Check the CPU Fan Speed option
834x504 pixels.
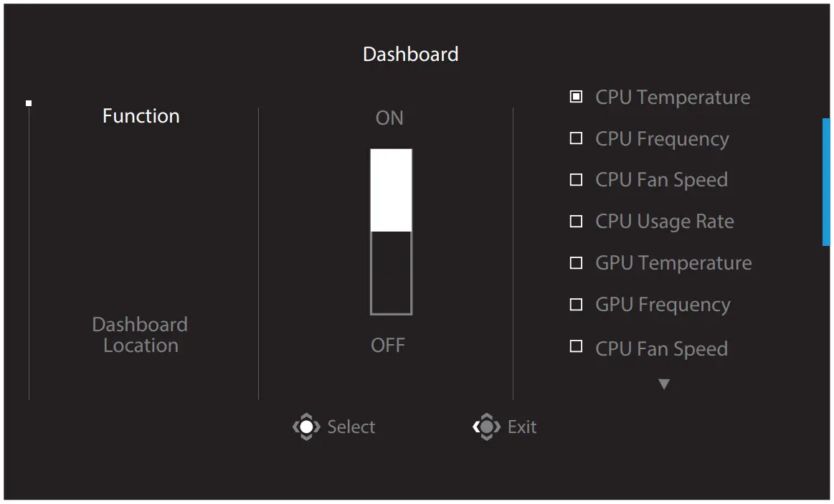tap(577, 179)
